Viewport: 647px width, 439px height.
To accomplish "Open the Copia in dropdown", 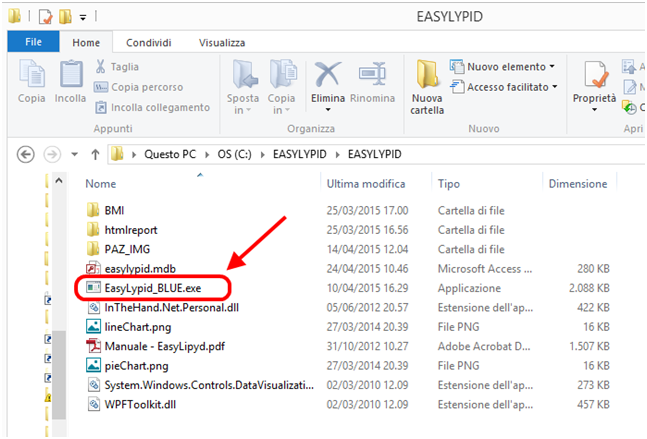I will (282, 87).
